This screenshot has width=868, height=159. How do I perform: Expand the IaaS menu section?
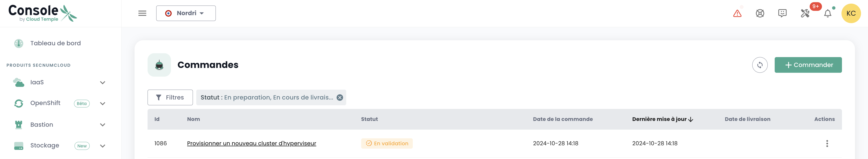tap(102, 83)
